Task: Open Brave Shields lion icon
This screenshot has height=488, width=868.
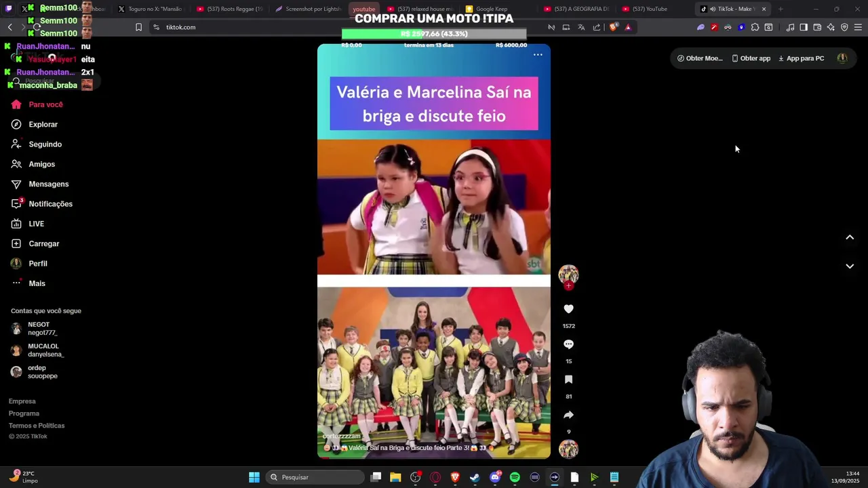Action: coord(614,27)
